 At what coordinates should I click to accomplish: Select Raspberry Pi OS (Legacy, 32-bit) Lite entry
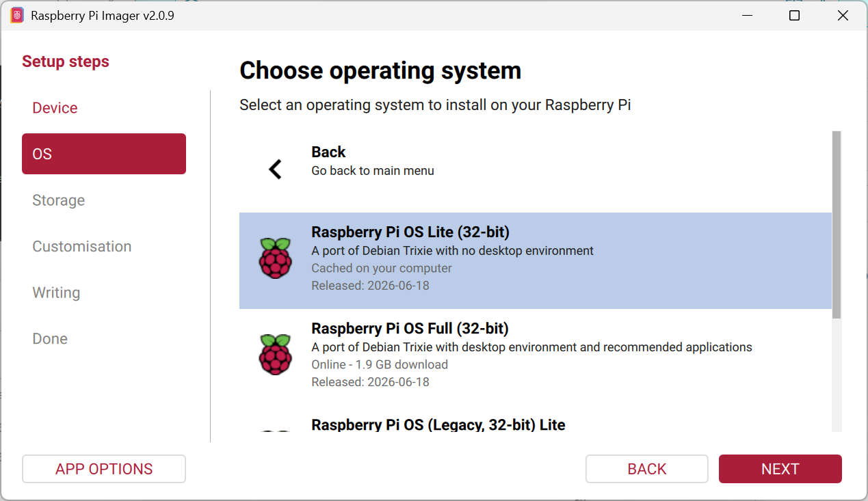point(438,424)
